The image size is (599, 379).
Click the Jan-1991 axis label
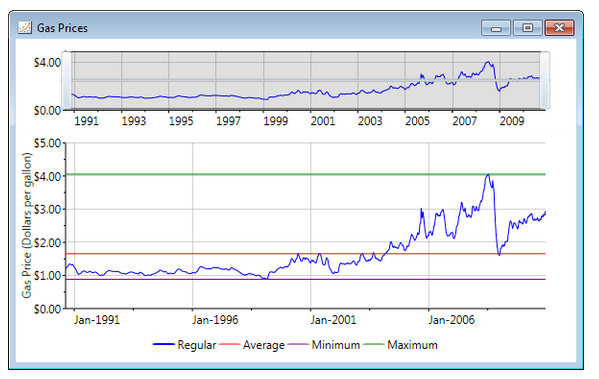(x=97, y=320)
